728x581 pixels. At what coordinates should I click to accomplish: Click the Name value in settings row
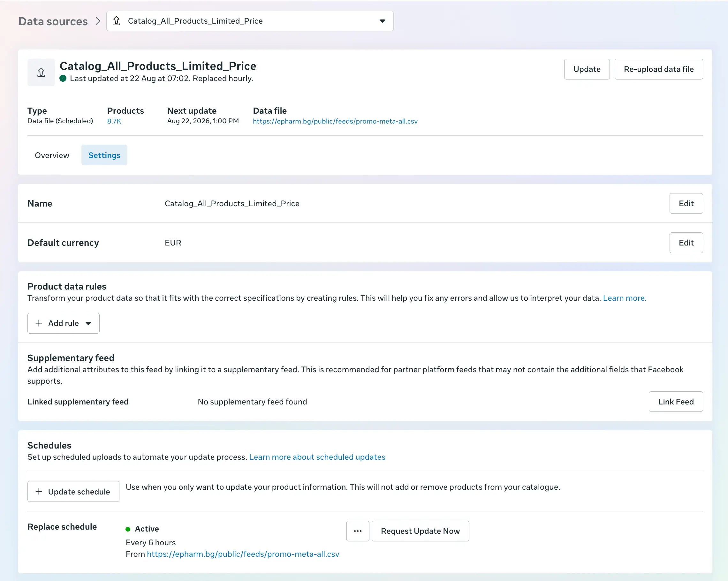tap(232, 204)
